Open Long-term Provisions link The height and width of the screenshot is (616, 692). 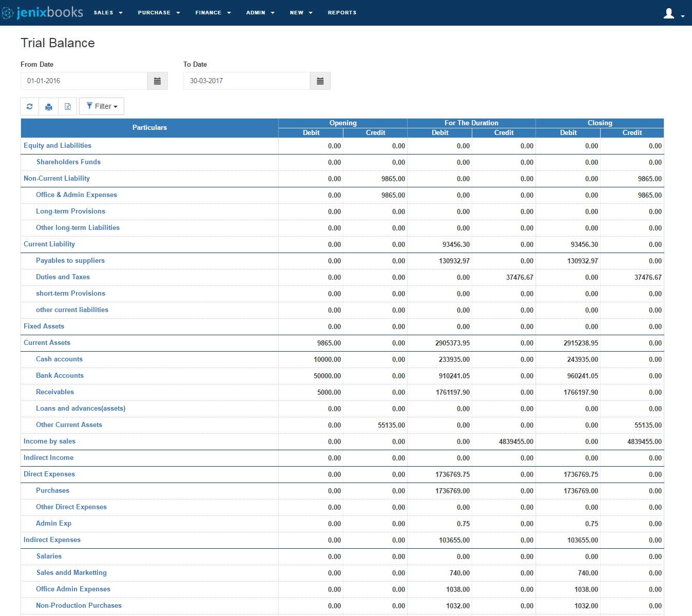point(70,211)
